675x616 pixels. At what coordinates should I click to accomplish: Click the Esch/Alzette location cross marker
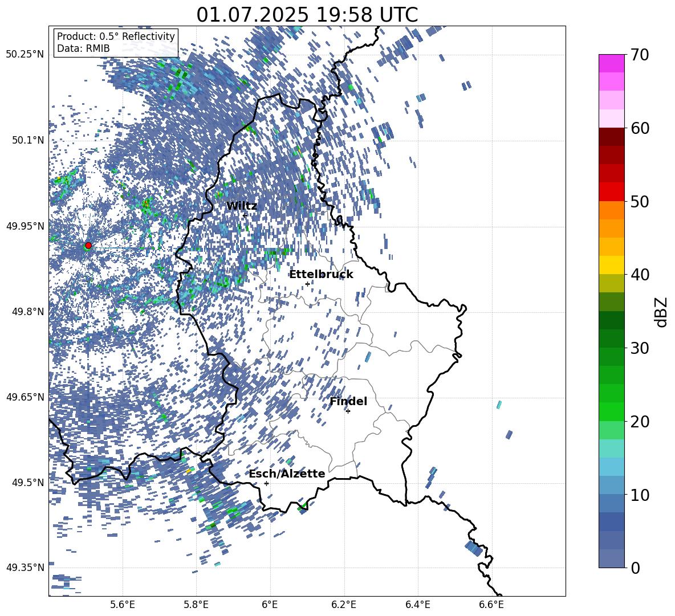click(266, 483)
